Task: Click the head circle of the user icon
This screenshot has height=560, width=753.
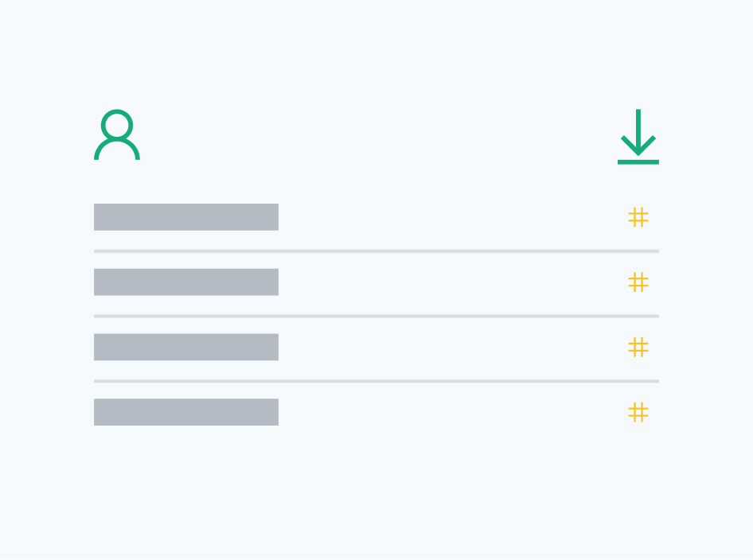Action: pos(117,124)
